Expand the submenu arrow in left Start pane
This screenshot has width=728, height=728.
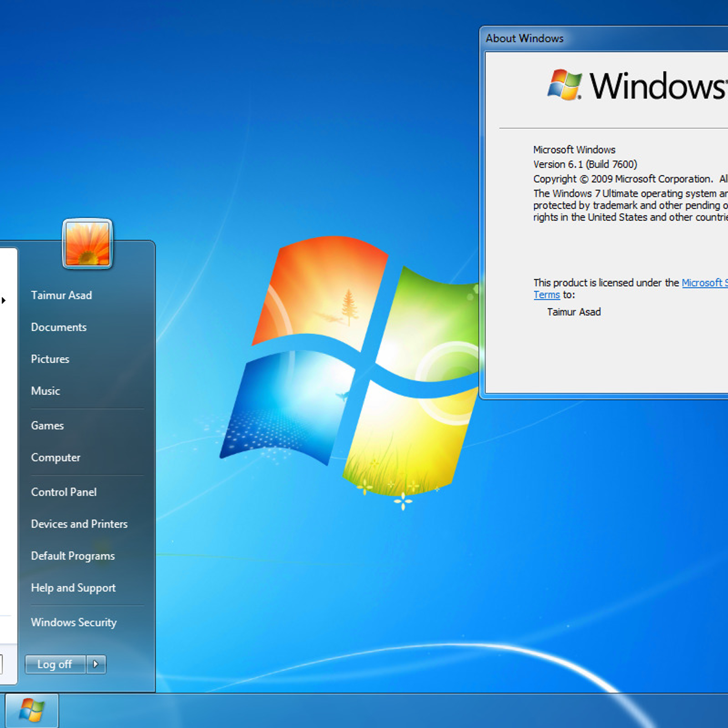click(x=4, y=300)
